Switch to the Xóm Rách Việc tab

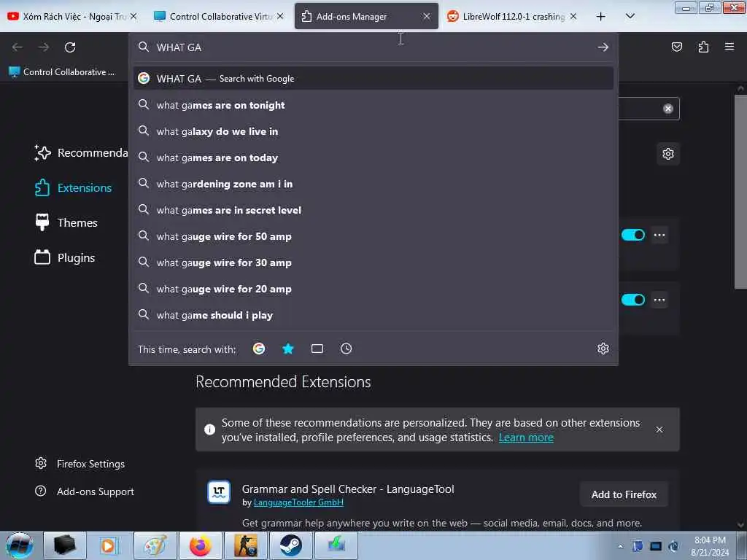click(x=71, y=16)
